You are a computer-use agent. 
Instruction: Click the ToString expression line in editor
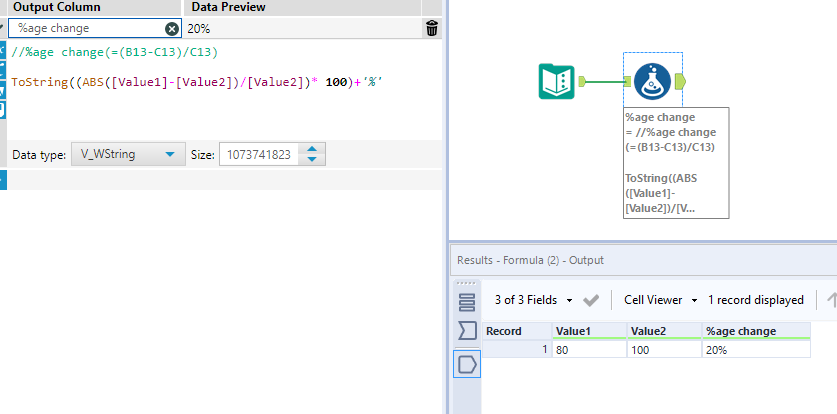198,83
